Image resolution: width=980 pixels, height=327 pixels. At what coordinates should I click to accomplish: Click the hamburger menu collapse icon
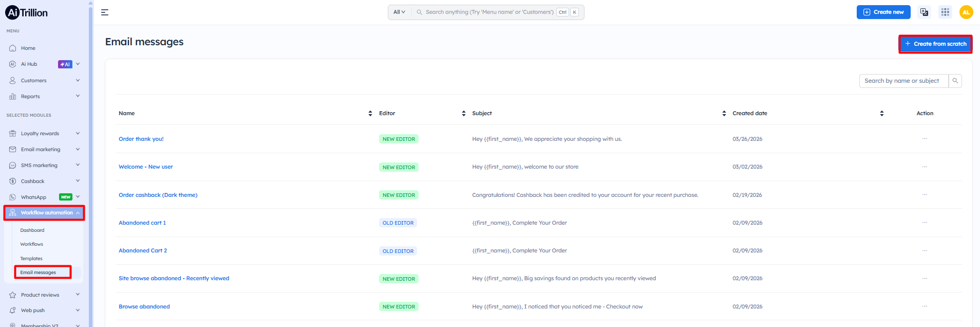[x=105, y=12]
